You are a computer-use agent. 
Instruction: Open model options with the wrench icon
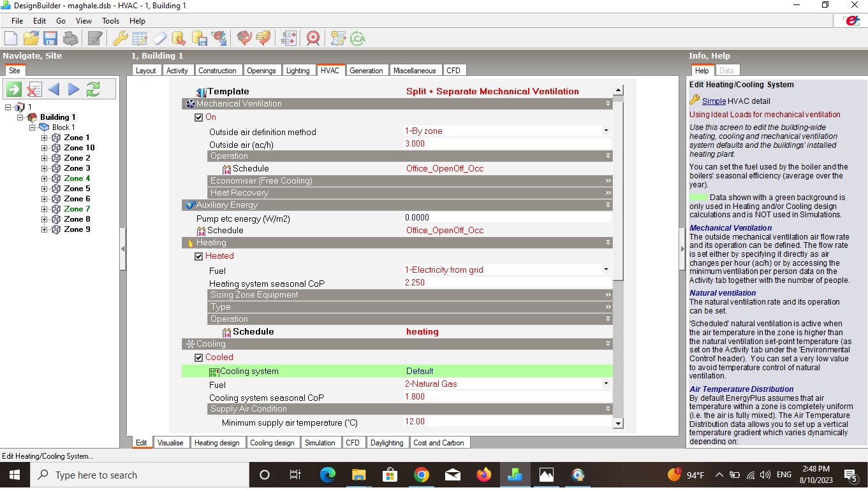click(121, 38)
